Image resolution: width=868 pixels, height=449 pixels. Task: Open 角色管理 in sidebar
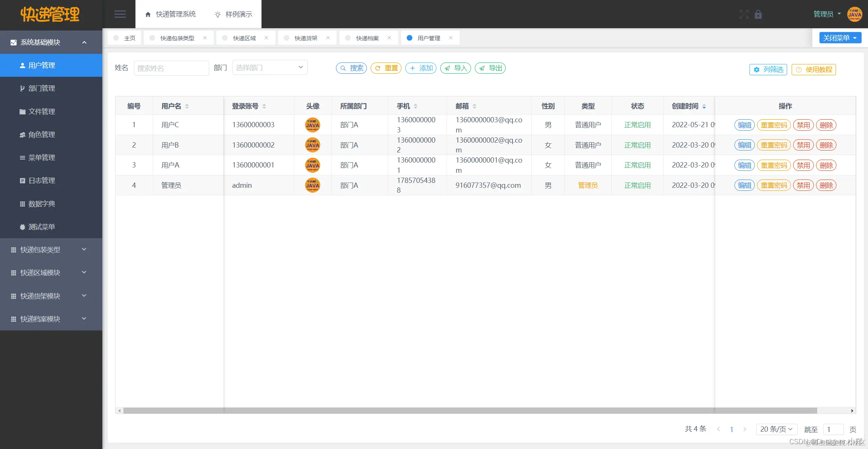pyautogui.click(x=42, y=134)
